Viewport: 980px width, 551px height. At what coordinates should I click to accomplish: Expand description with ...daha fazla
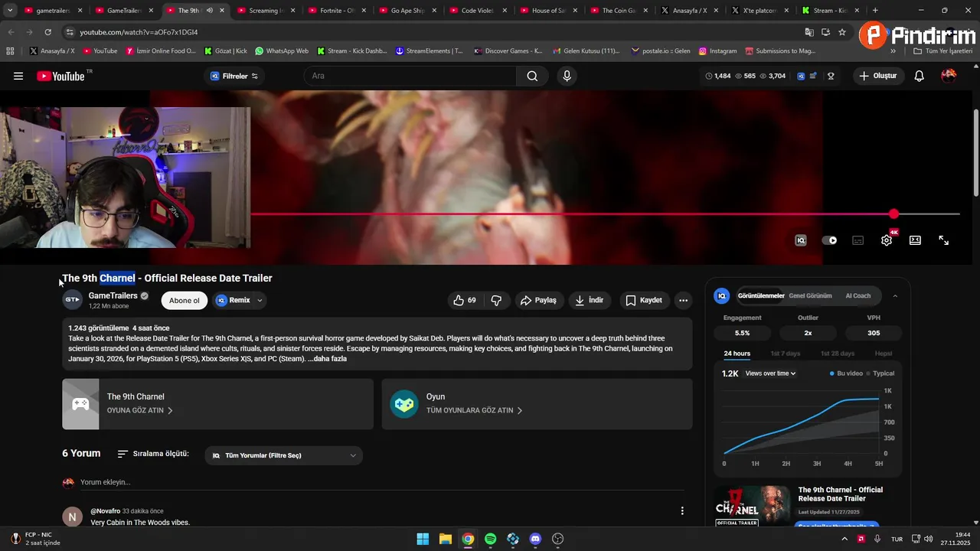[x=327, y=358]
